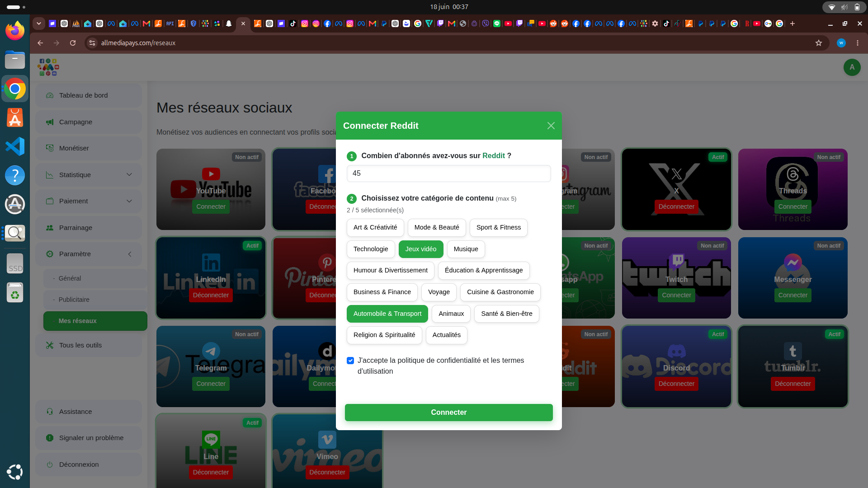Image resolution: width=868 pixels, height=488 pixels.
Task: Open the Files app in dock
Action: [x=15, y=60]
